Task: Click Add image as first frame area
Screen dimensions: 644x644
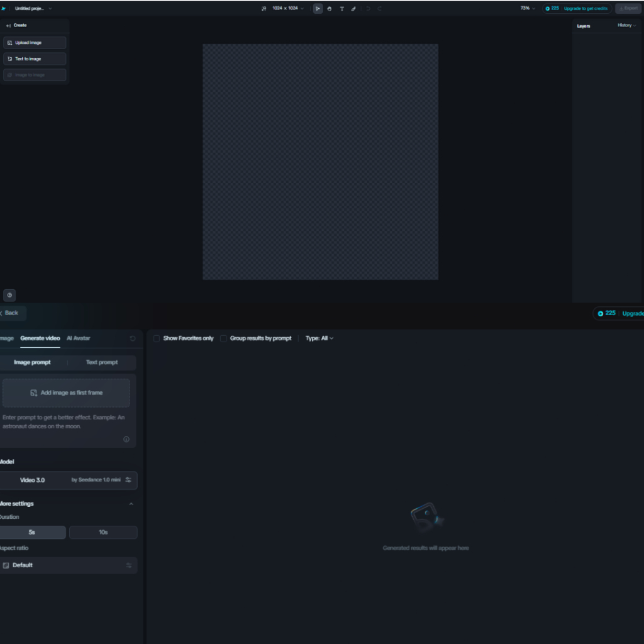Action: click(66, 393)
